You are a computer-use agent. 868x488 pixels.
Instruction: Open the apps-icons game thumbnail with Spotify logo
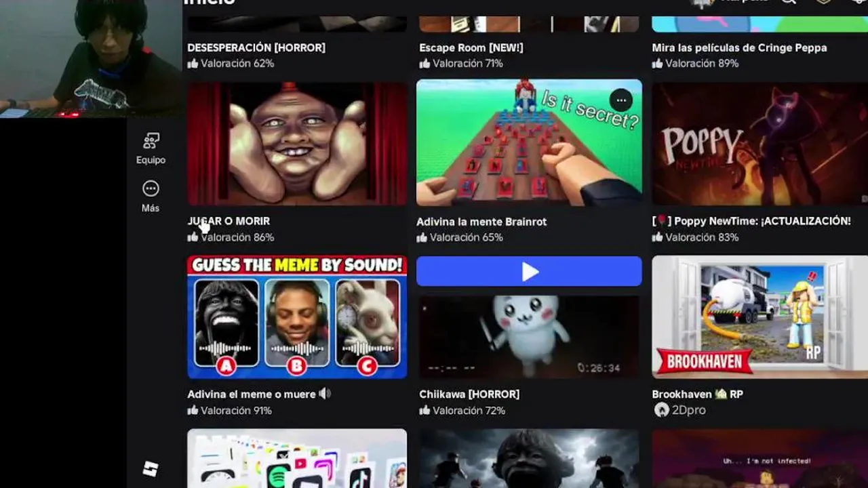(297, 458)
